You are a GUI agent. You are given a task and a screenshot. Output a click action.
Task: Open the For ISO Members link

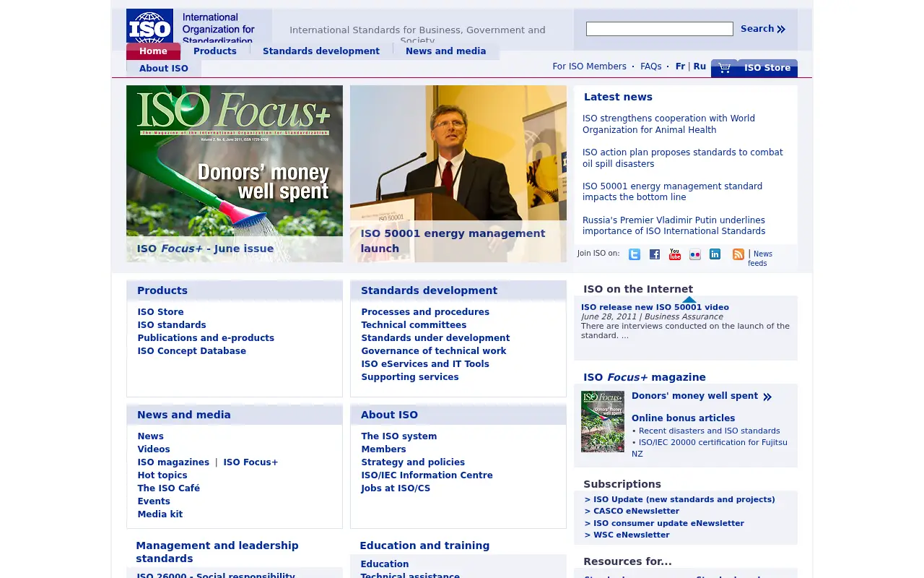point(590,66)
